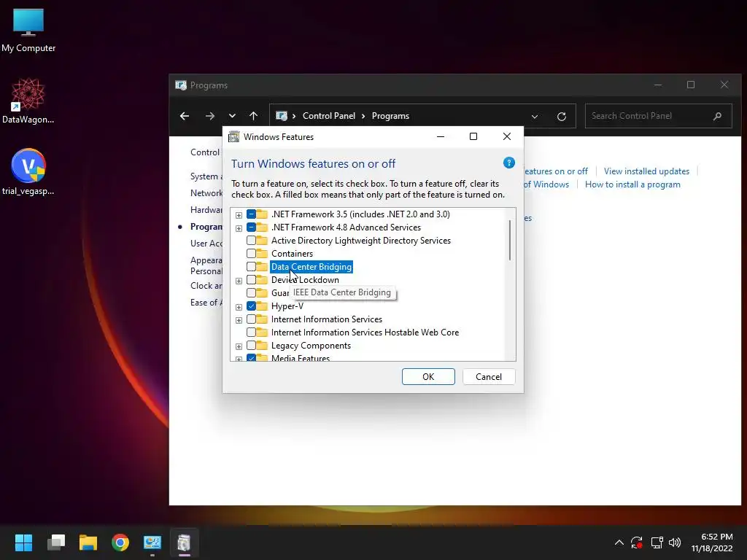Select the trial_vegaspro desktop icon
747x560 pixels.
(x=28, y=172)
